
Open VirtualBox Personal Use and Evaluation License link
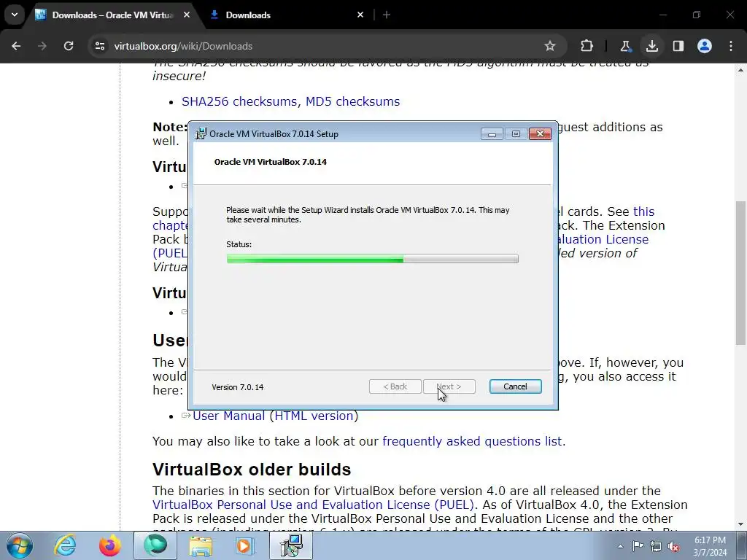[313, 505]
